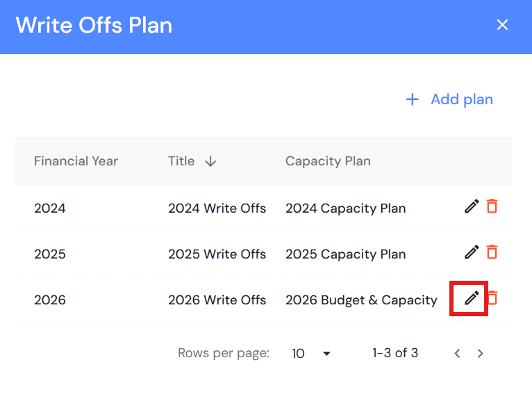Select the 2024 Capacity Plan cell

[345, 208]
